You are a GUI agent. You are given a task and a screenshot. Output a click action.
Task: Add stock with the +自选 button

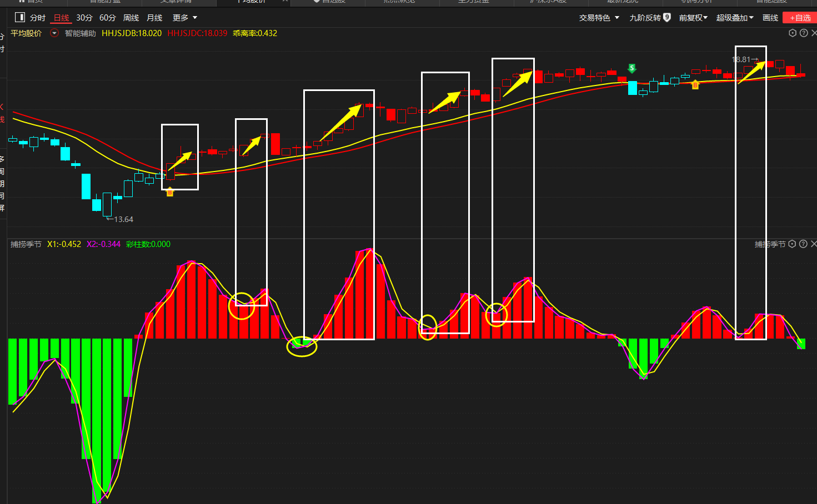coord(800,18)
